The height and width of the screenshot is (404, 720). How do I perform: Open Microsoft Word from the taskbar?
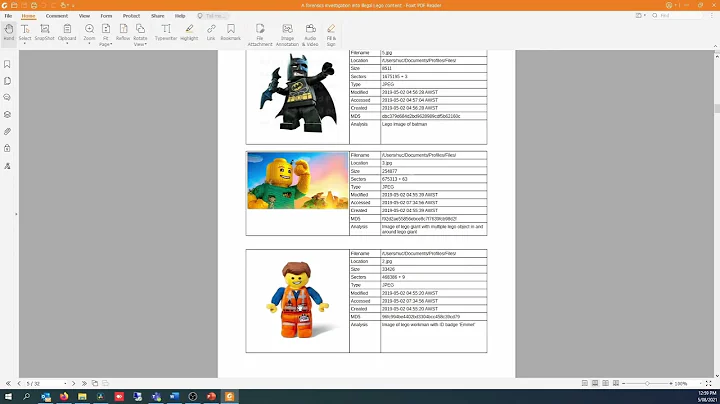point(174,396)
